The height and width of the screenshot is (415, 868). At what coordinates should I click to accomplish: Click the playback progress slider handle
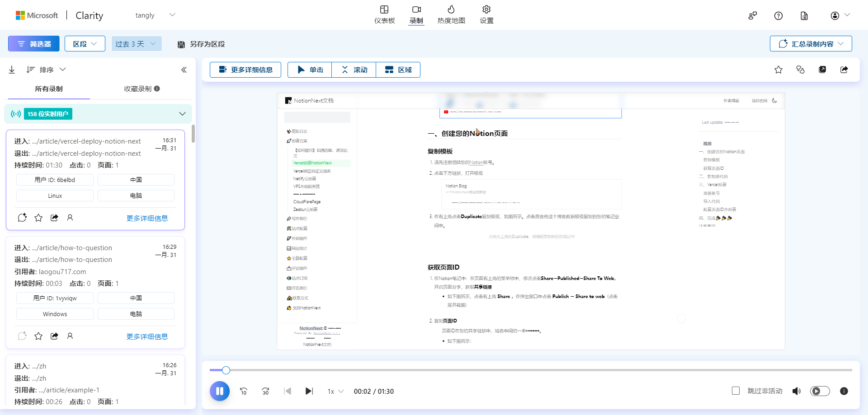point(226,370)
